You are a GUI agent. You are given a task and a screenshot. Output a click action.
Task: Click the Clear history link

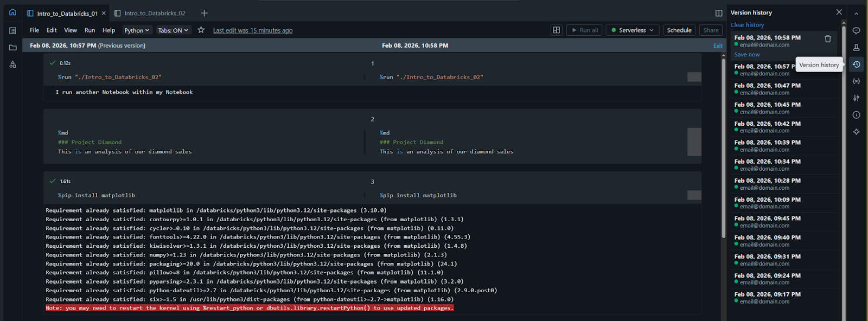(747, 25)
